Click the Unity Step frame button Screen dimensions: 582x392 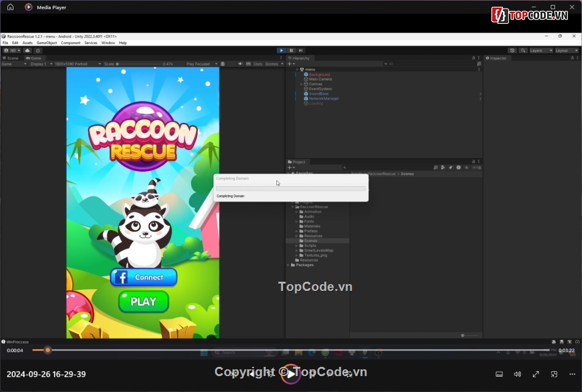(x=301, y=50)
